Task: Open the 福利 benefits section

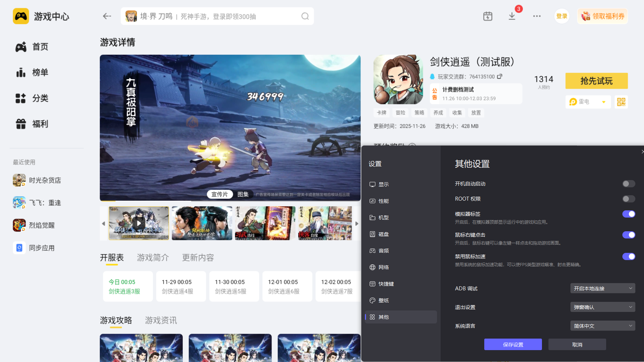Action: click(x=40, y=124)
